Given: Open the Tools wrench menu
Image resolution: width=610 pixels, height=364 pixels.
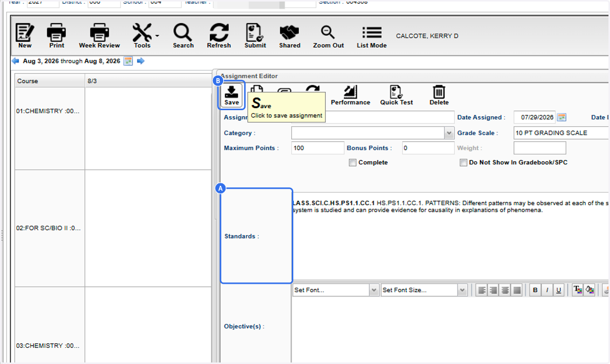Looking at the screenshot, I should point(144,36).
